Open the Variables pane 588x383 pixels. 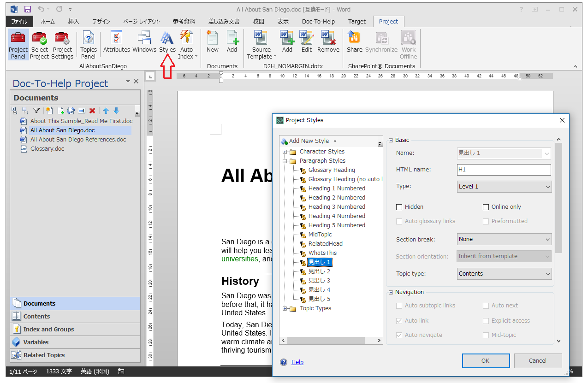tap(75, 342)
